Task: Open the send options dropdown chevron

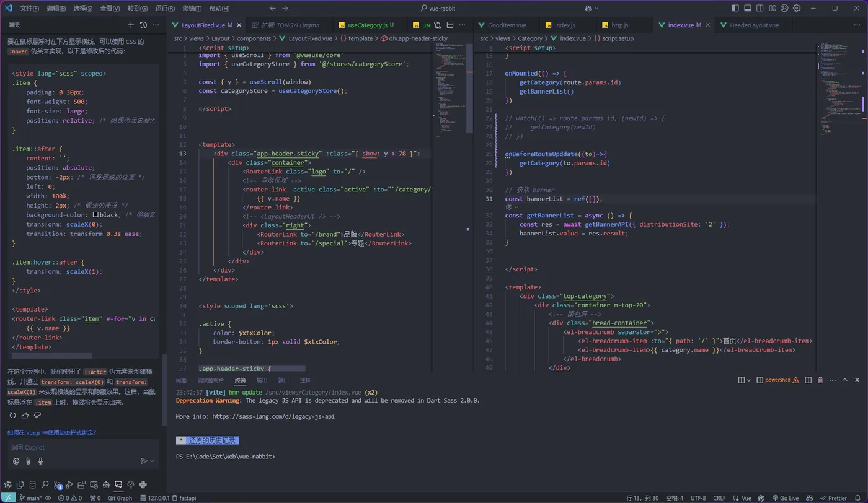Action: 153,461
